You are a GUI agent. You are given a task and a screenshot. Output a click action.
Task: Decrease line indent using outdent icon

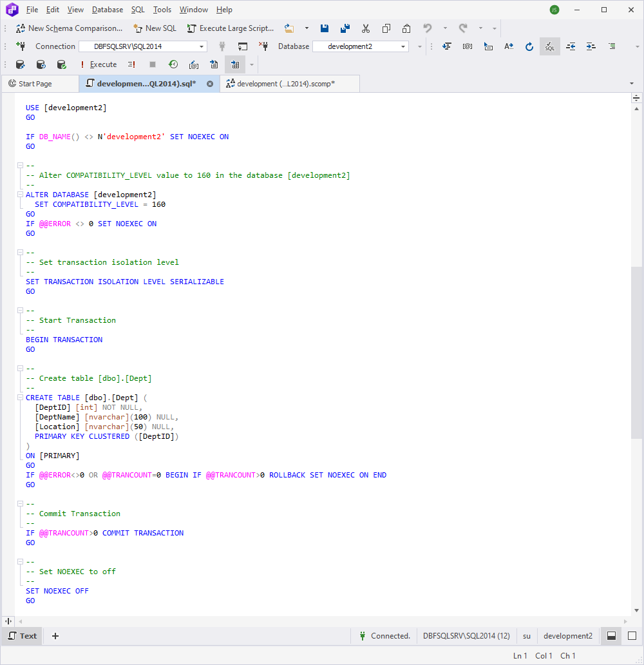coord(571,46)
